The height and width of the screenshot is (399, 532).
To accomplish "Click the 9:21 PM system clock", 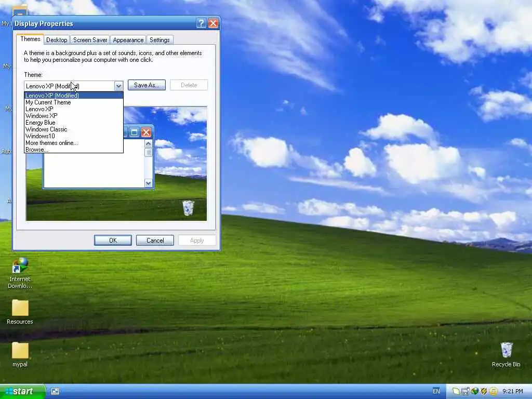I will (513, 391).
